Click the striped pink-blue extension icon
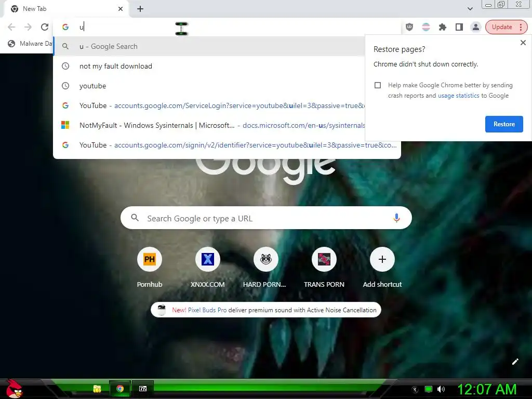This screenshot has width=532, height=399. coord(426,27)
